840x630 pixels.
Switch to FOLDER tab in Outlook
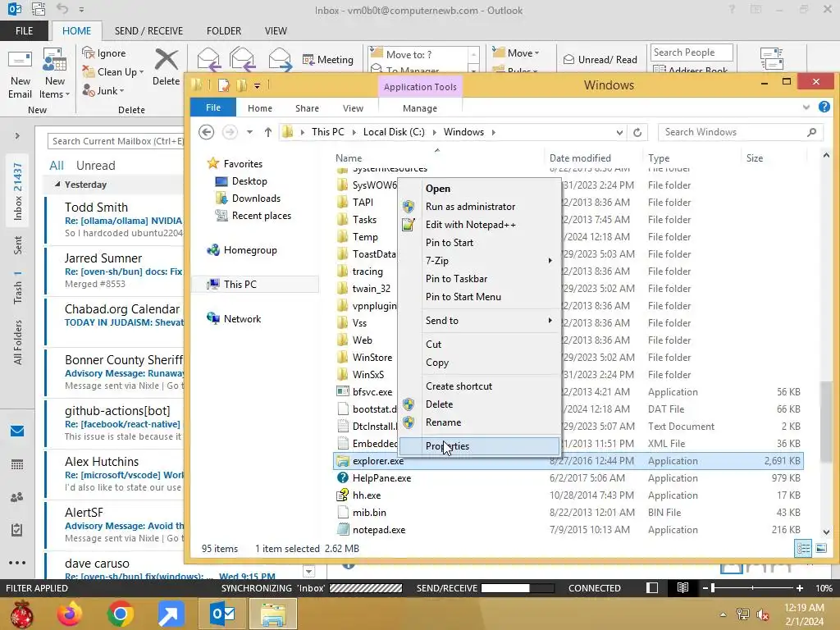pyautogui.click(x=224, y=30)
